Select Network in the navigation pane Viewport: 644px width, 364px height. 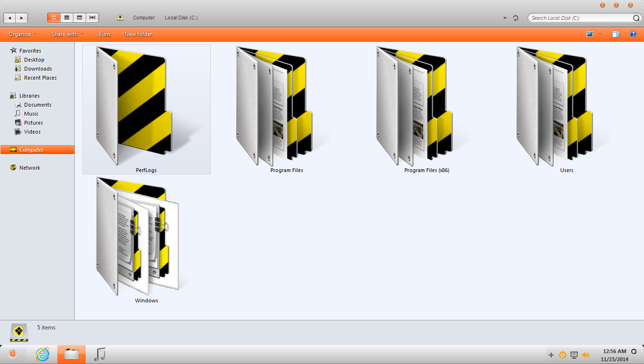coord(30,168)
